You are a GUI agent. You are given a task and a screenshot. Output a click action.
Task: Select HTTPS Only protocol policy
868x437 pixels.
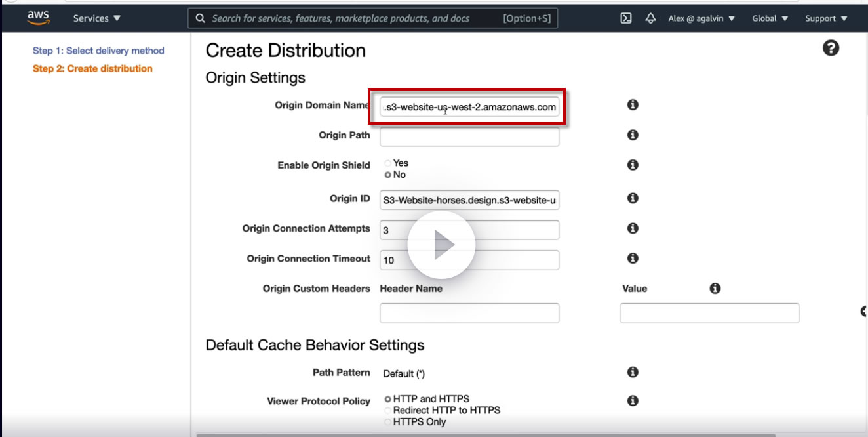pyautogui.click(x=388, y=422)
